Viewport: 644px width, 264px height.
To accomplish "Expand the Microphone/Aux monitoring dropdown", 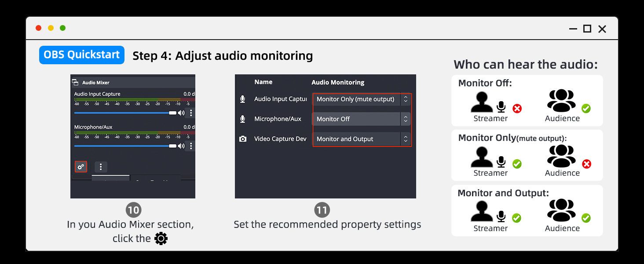I will 362,119.
